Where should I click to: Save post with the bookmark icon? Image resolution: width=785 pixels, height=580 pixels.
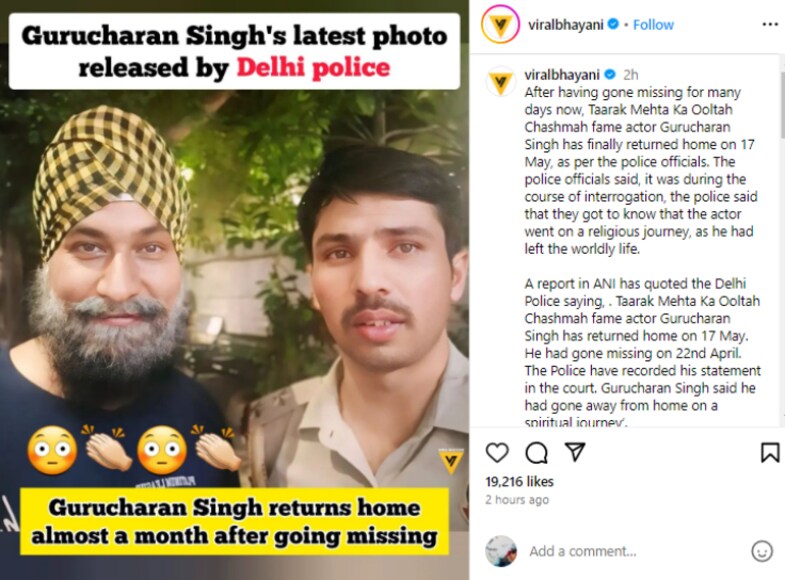tap(770, 452)
